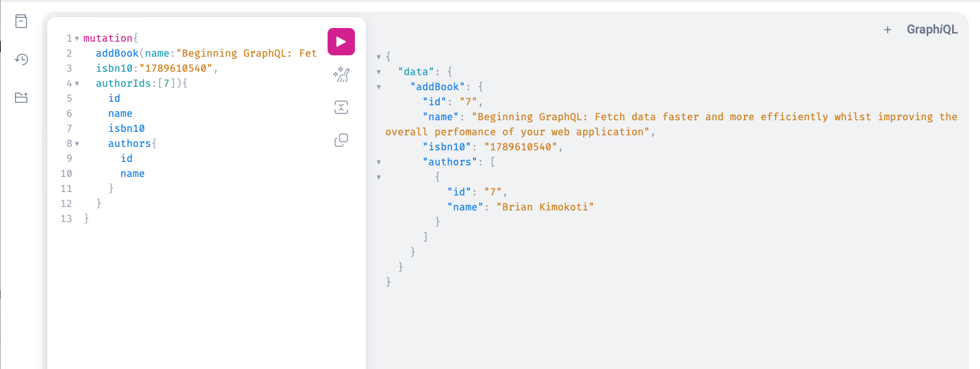Collapse the mutation block on line 1
This screenshot has height=369, width=980.
coord(77,38)
